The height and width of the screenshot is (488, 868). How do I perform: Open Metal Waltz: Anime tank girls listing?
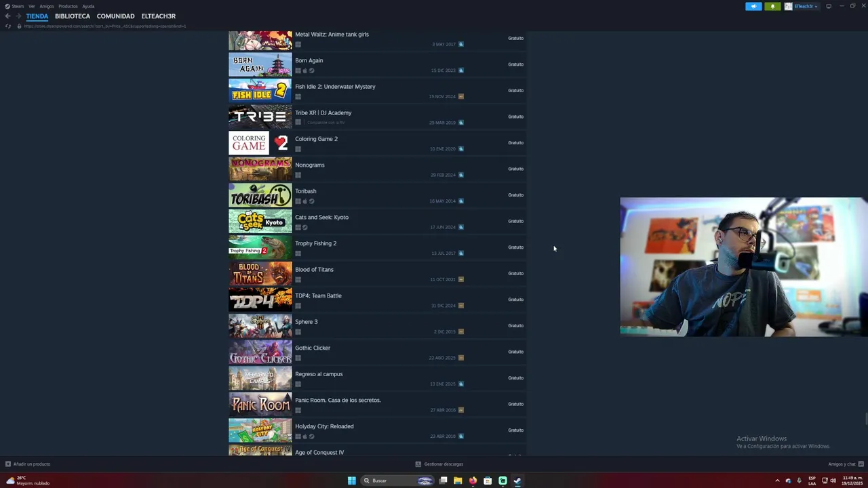(377, 39)
